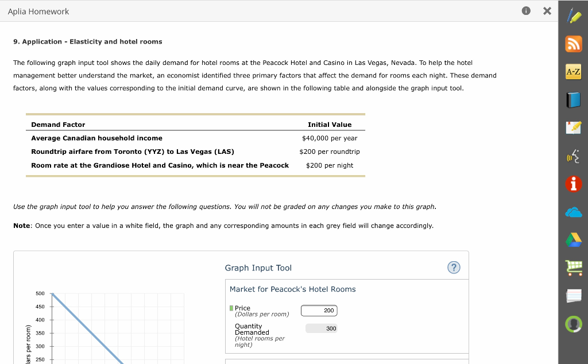
Task: Click the Quantity Demanded value field
Action: click(x=321, y=327)
